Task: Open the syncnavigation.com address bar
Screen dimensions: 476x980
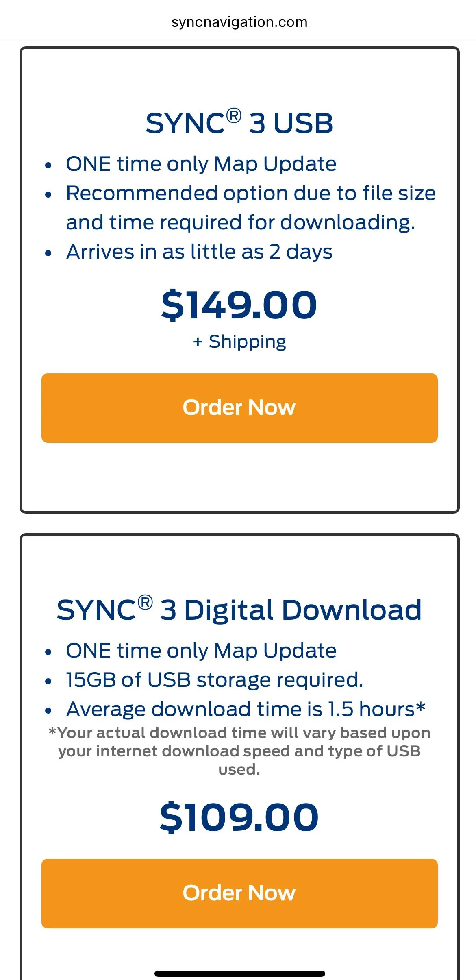Action: tap(238, 22)
